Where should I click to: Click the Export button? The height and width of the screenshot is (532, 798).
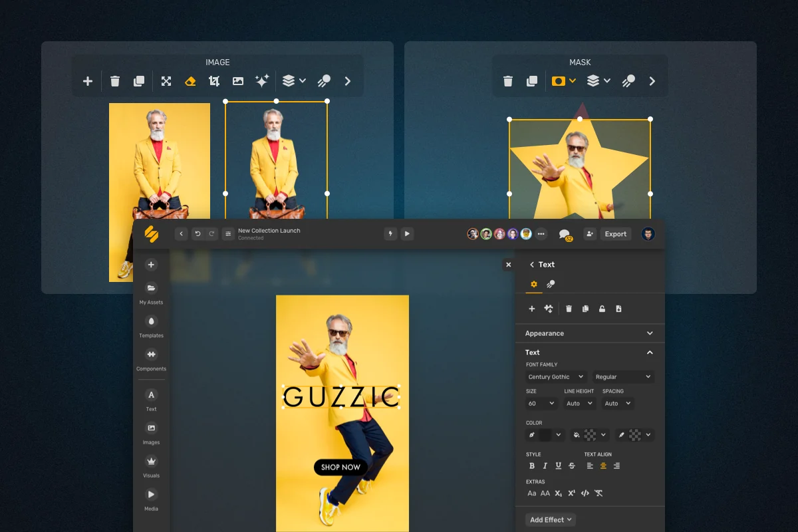point(616,234)
